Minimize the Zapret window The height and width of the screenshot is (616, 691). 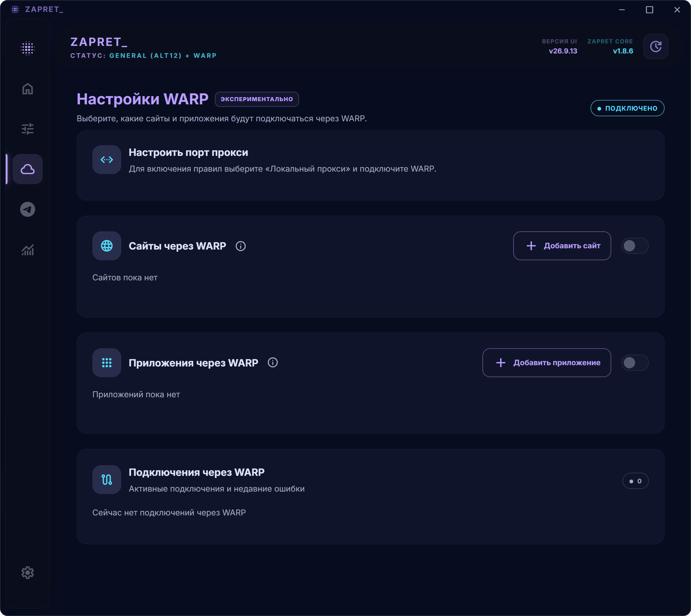tap(622, 9)
